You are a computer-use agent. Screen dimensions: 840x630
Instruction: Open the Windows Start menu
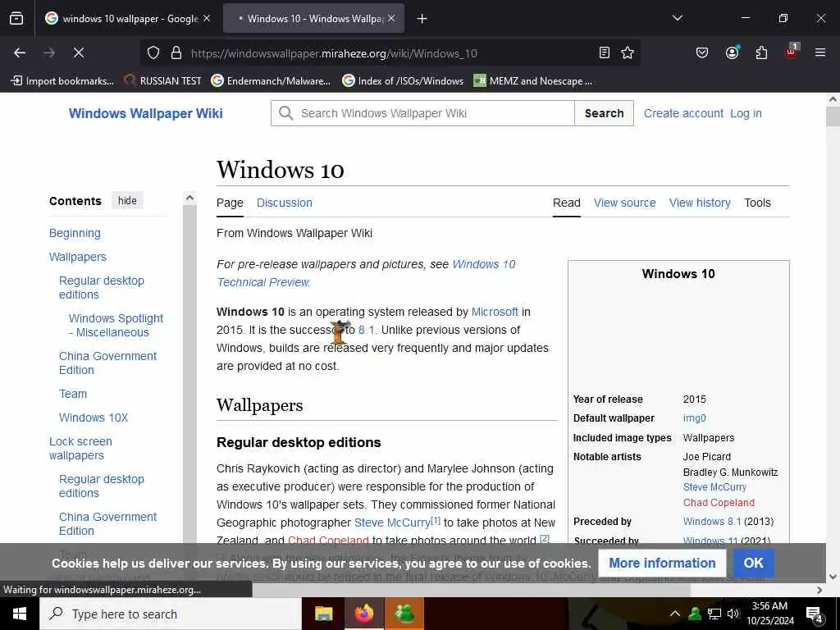pyautogui.click(x=20, y=614)
